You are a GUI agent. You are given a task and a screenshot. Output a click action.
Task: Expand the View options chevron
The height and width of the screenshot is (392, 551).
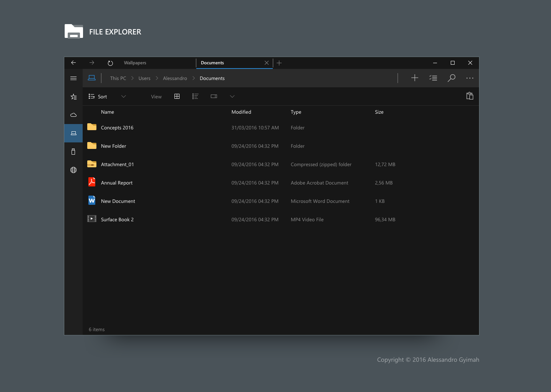232,96
